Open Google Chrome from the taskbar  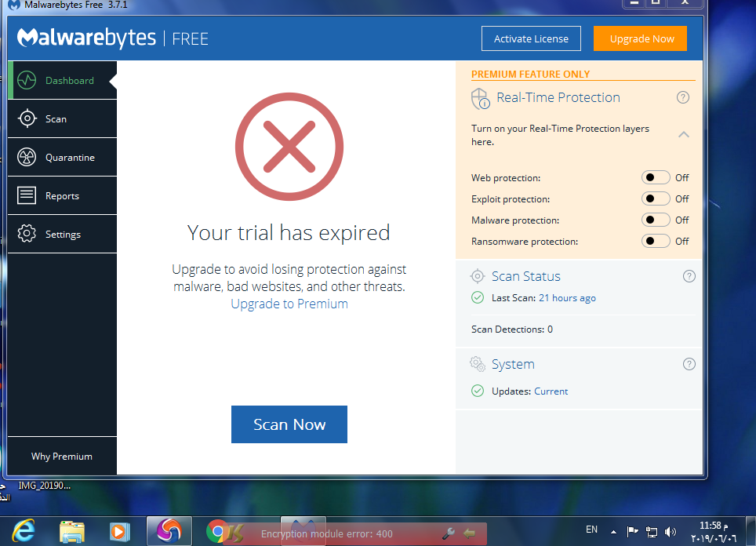pos(217,532)
